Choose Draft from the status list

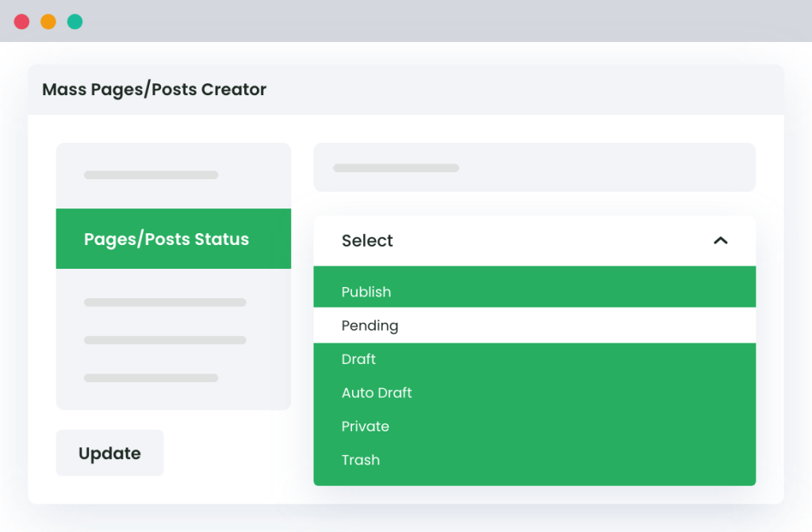click(x=534, y=359)
